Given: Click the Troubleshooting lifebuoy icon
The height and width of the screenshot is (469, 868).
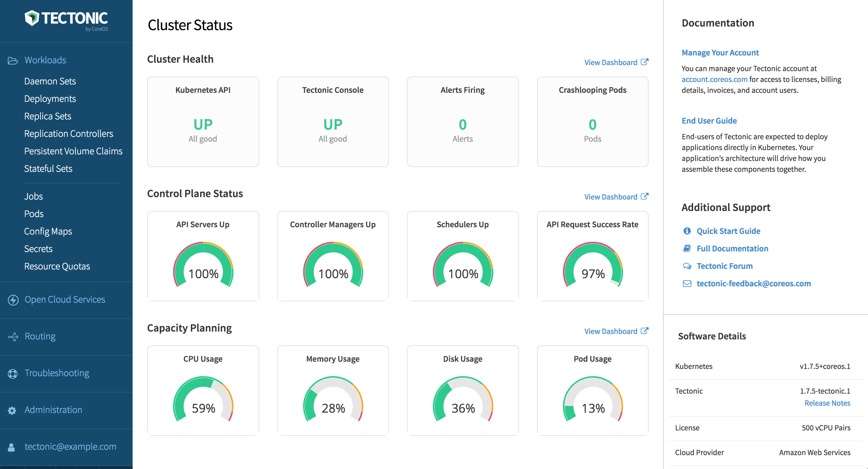Looking at the screenshot, I should click(x=12, y=373).
